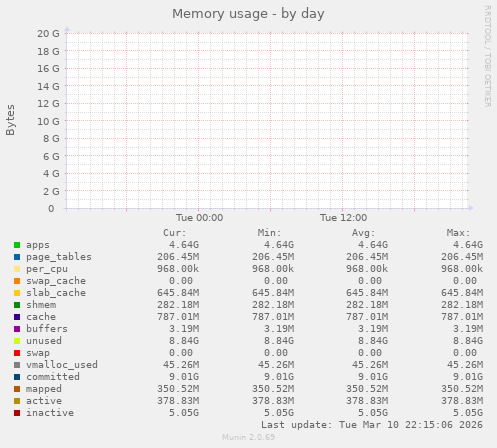Select the 'committed' legend label
497x448 pixels.
(53, 377)
